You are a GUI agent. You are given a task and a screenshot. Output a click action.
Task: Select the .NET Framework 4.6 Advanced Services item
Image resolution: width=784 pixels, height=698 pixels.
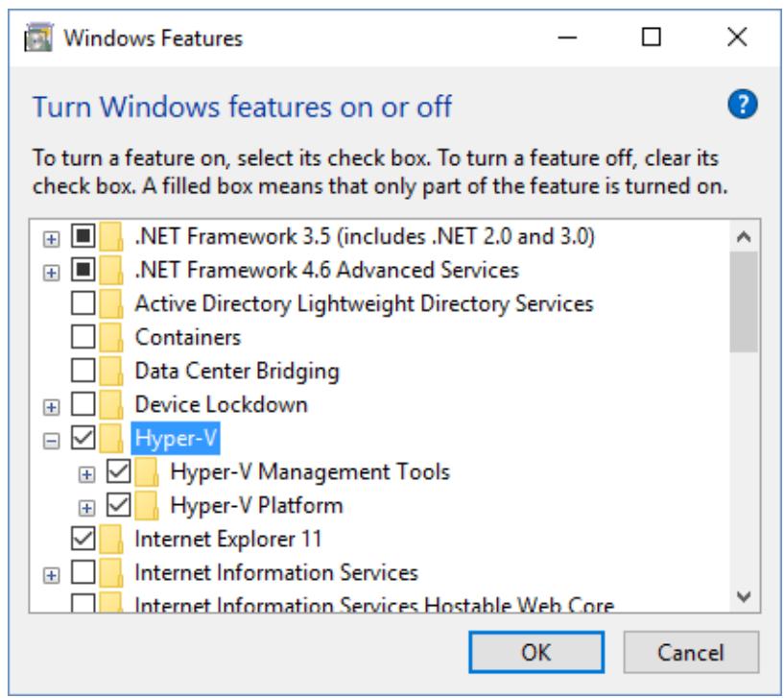(327, 270)
